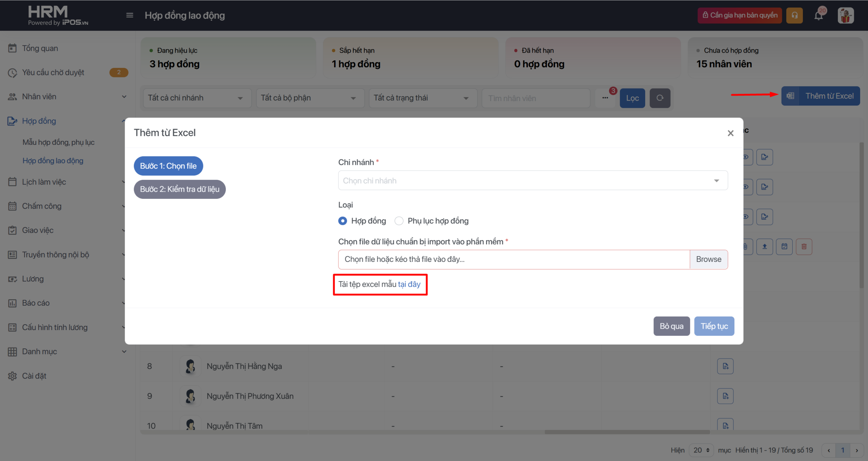Click the hamburger menu icon

pos(130,15)
